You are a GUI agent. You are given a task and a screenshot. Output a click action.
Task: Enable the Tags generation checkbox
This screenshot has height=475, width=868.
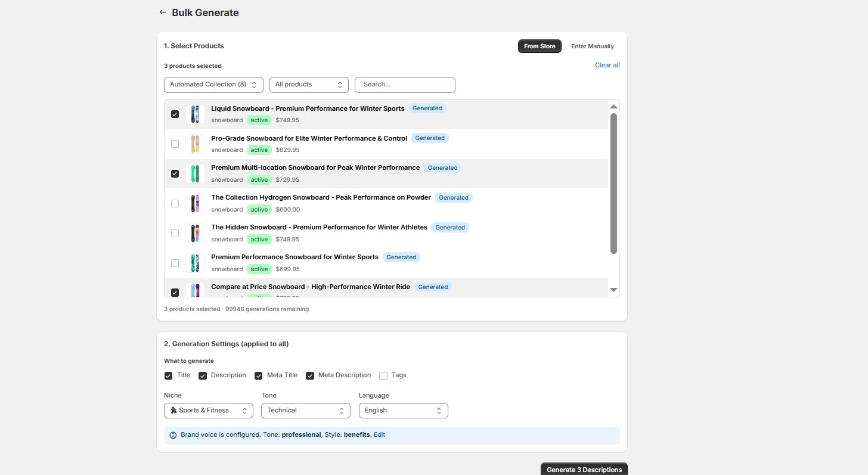point(383,375)
